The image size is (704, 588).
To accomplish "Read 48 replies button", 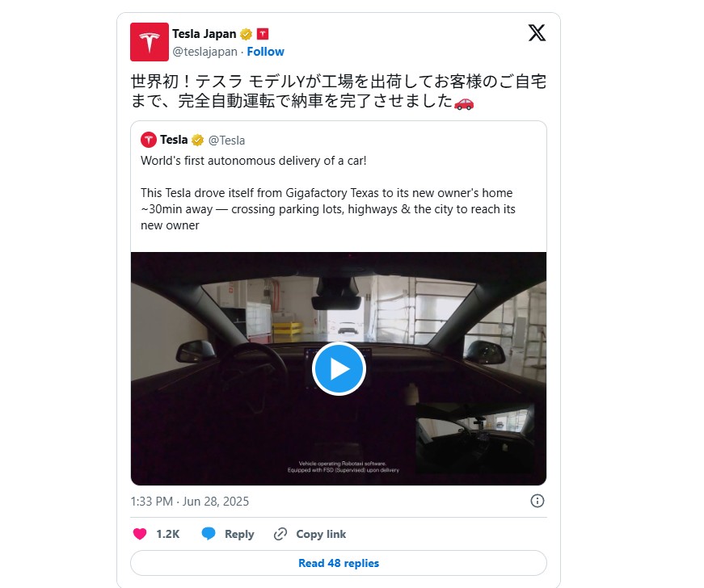I will (339, 563).
